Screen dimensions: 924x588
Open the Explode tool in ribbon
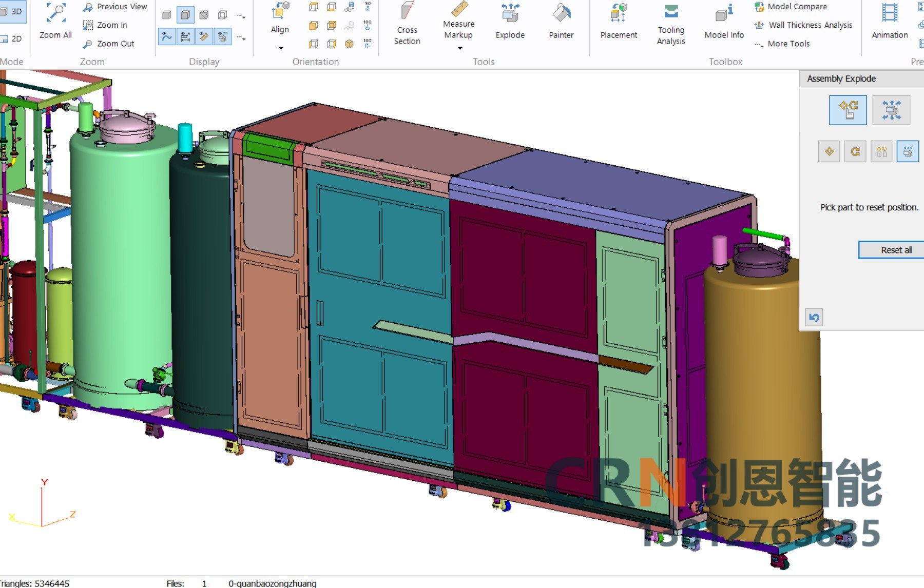510,21
